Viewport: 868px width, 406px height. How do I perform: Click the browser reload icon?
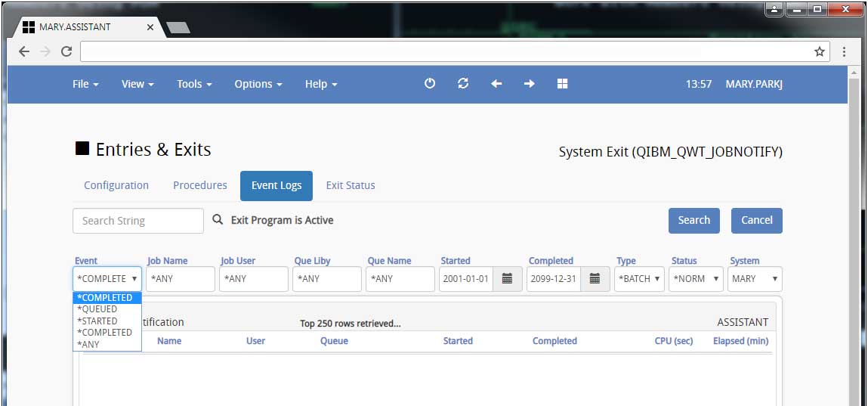[66, 51]
